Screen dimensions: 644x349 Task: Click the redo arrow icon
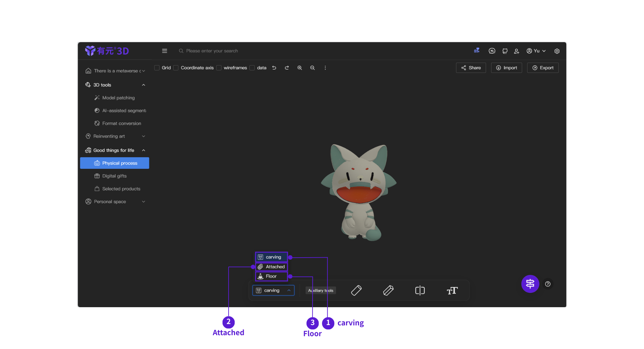[287, 68]
